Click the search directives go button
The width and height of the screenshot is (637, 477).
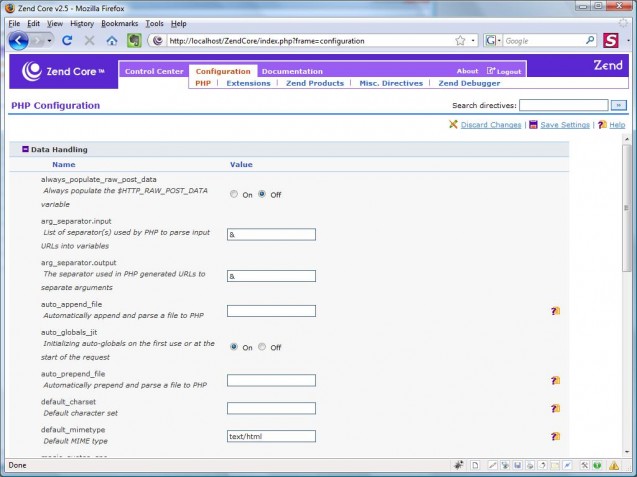618,105
